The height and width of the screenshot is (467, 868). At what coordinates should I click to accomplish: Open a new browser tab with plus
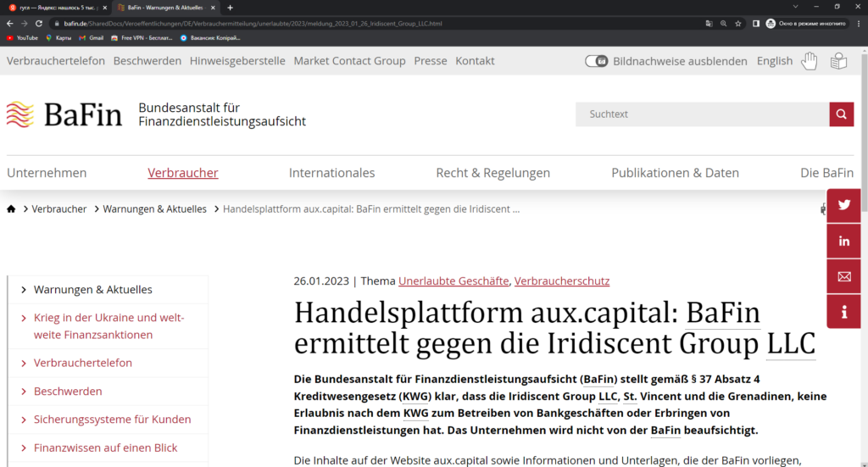[230, 8]
